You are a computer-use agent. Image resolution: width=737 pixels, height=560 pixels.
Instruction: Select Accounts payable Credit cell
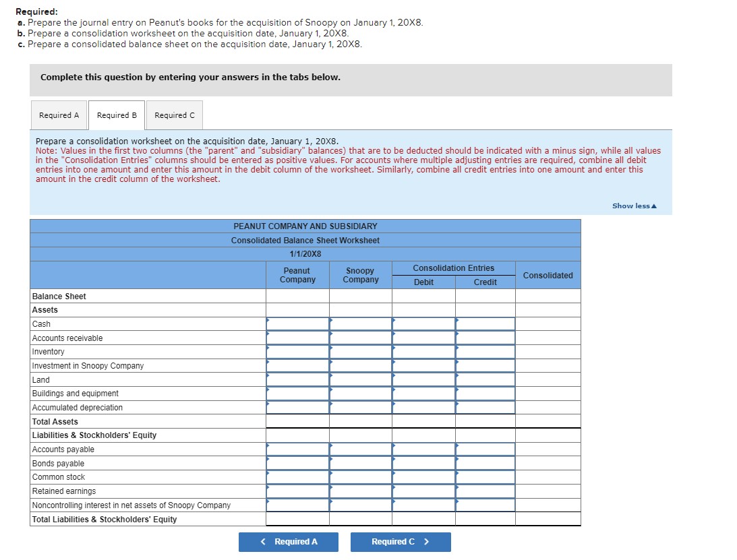pyautogui.click(x=485, y=449)
